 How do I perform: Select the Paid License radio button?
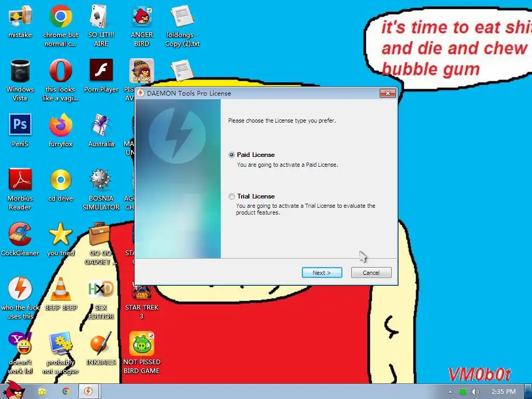(x=232, y=155)
